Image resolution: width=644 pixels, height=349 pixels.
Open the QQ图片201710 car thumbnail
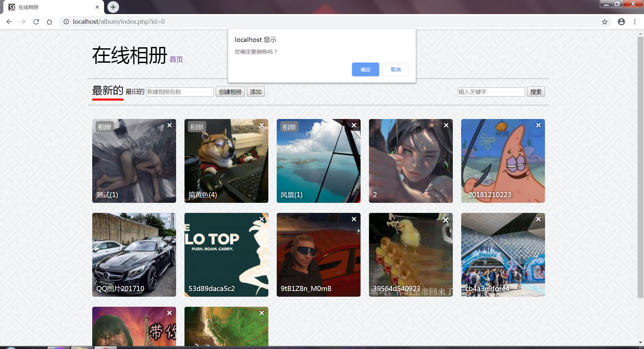coord(134,255)
